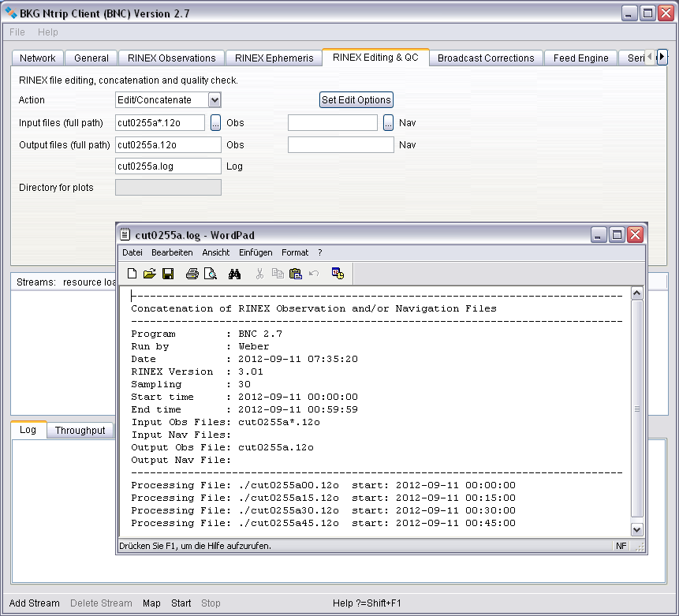Print the document using the printer icon

(192, 274)
